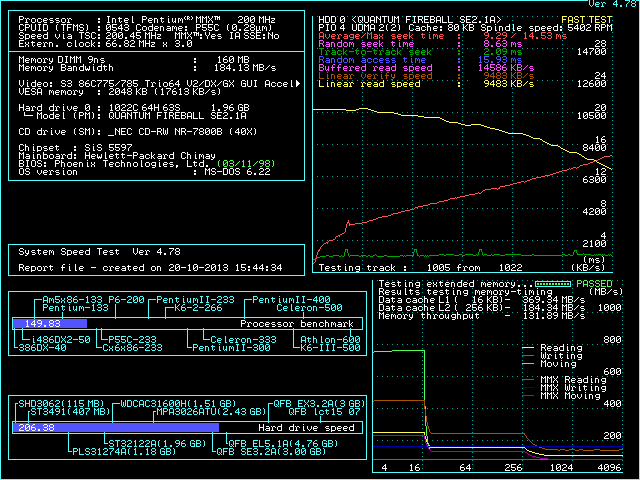The image size is (640, 480).
Task: Click the extended memory test progress bar
Action: tap(553, 284)
